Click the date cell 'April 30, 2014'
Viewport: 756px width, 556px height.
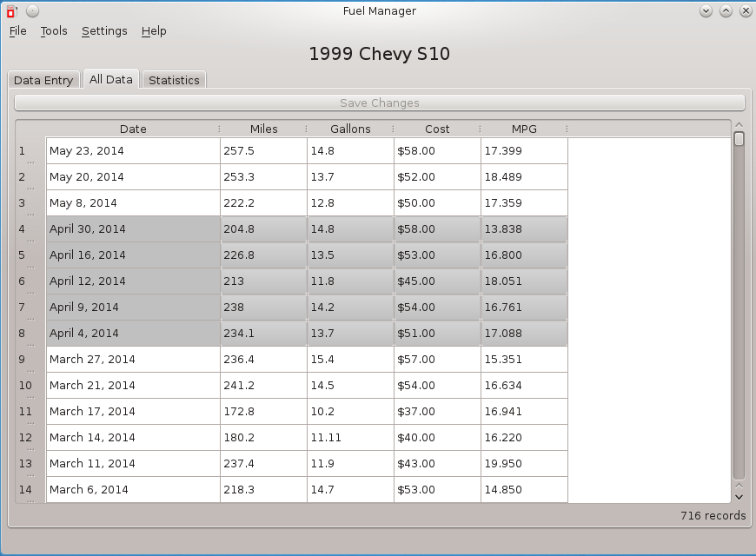click(133, 229)
